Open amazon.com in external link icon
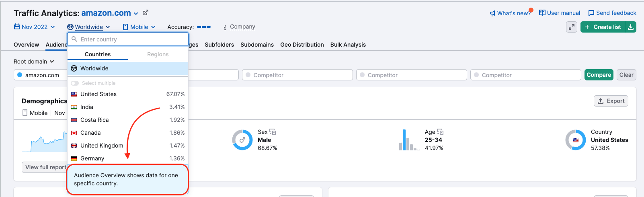The width and height of the screenshot is (644, 197). click(146, 13)
